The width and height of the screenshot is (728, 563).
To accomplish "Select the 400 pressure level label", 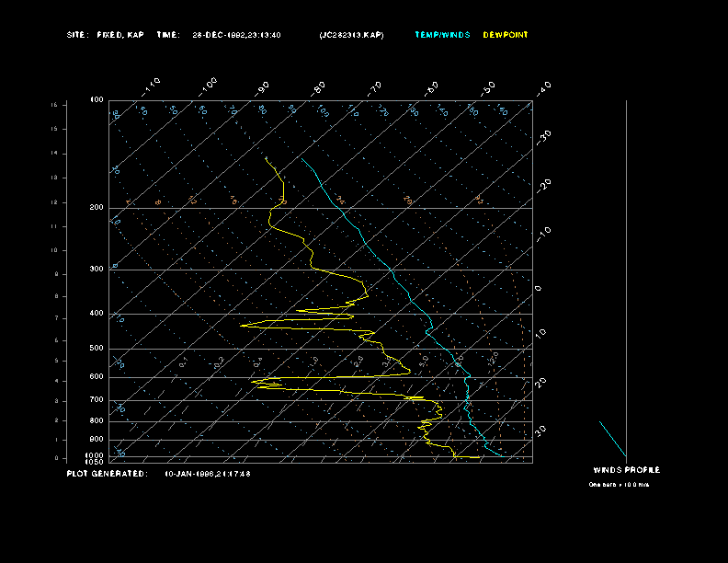I will point(97,313).
